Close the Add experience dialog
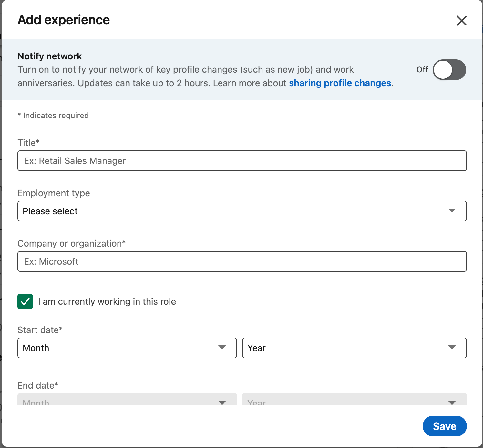The width and height of the screenshot is (483, 448). coord(462,20)
